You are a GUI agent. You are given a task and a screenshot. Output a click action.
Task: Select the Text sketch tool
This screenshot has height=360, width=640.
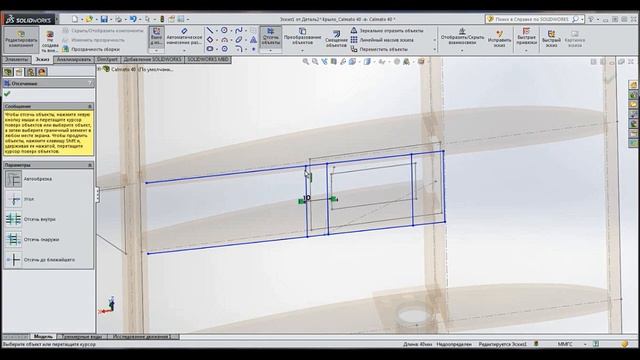(253, 40)
